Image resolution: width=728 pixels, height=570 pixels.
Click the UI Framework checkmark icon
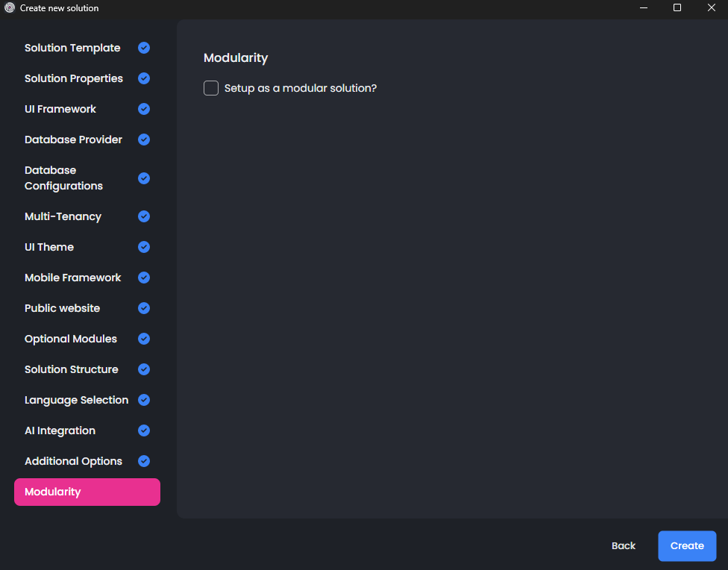(x=144, y=109)
